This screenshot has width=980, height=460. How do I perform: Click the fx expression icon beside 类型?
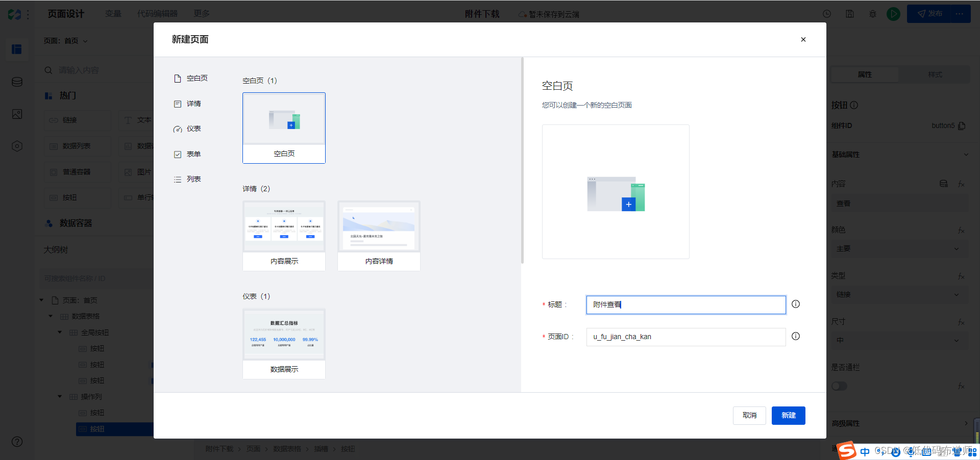click(961, 276)
